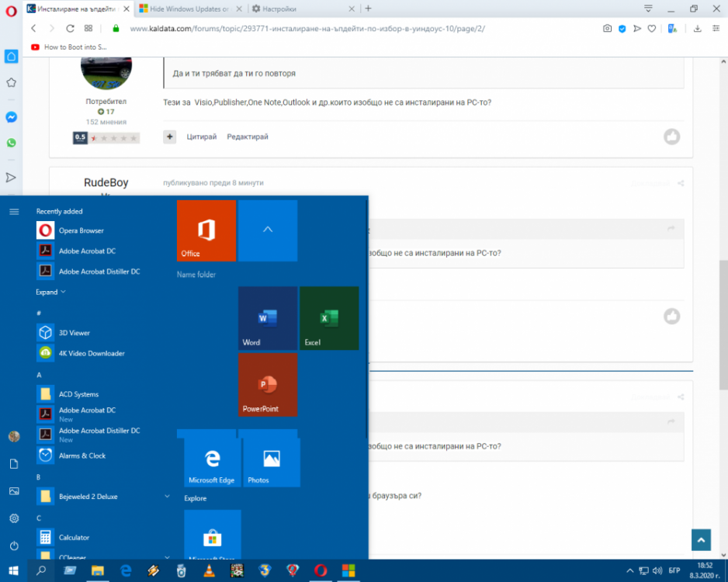Open Opera Speed Dial grid icon
The width and height of the screenshot is (728, 582).
(88, 28)
